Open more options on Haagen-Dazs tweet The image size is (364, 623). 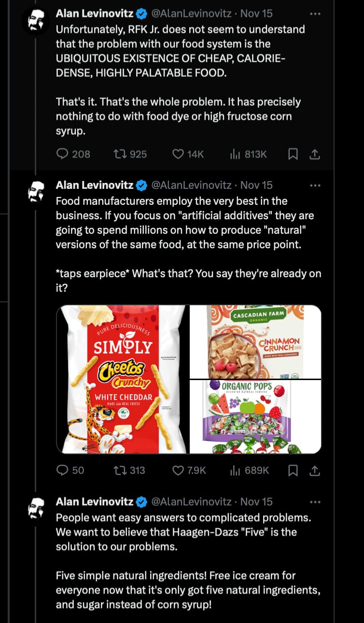(x=315, y=502)
